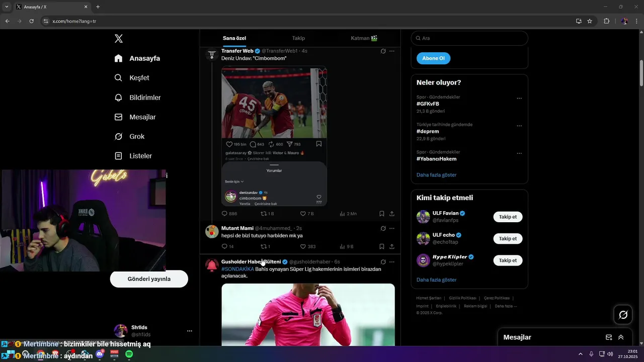Open Anasayfa home from the sidebar

point(137,58)
